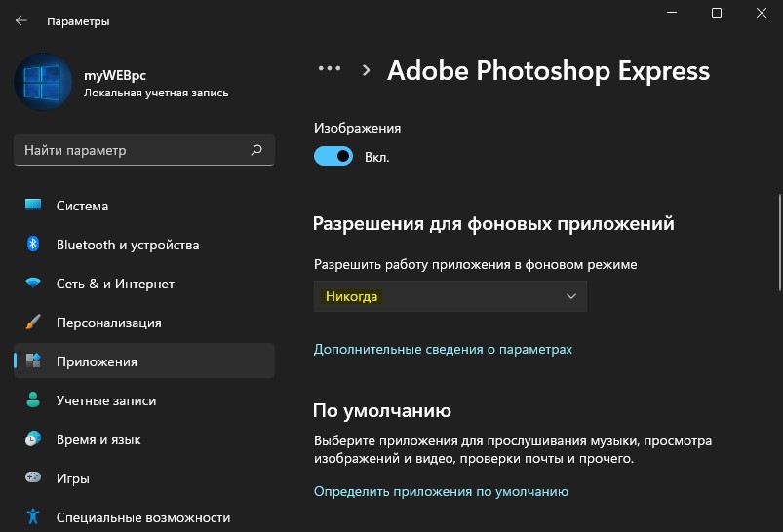Open the Игры label
This screenshot has height=532, width=783.
point(73,478)
